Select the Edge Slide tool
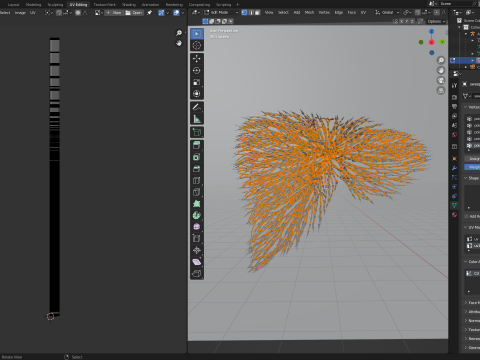The width and height of the screenshot is (480, 360). pyautogui.click(x=197, y=239)
